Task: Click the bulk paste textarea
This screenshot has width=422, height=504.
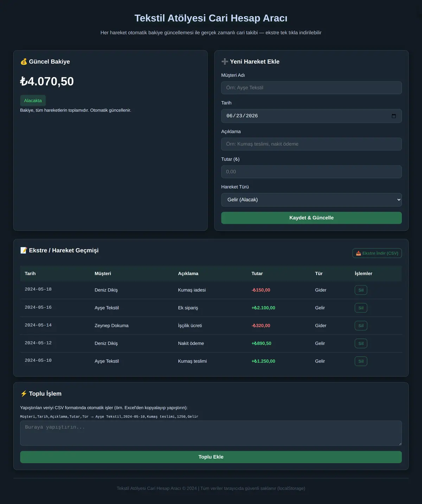Action: coord(211,433)
